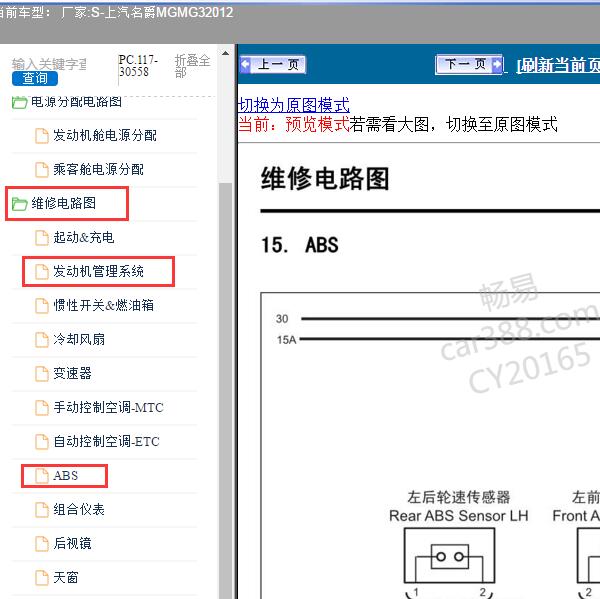
Task: Focus the keyword search input field
Action: pos(50,64)
